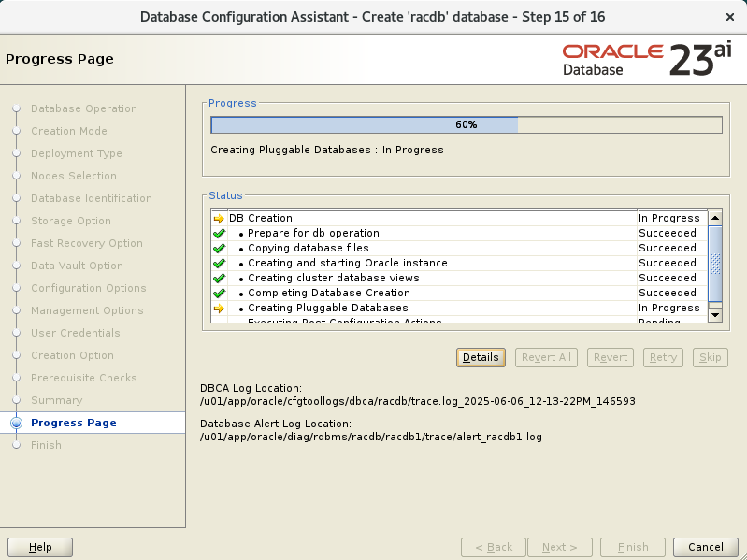The image size is (747, 560).
Task: Select the Fast Recovery Option step
Action: tap(87, 243)
